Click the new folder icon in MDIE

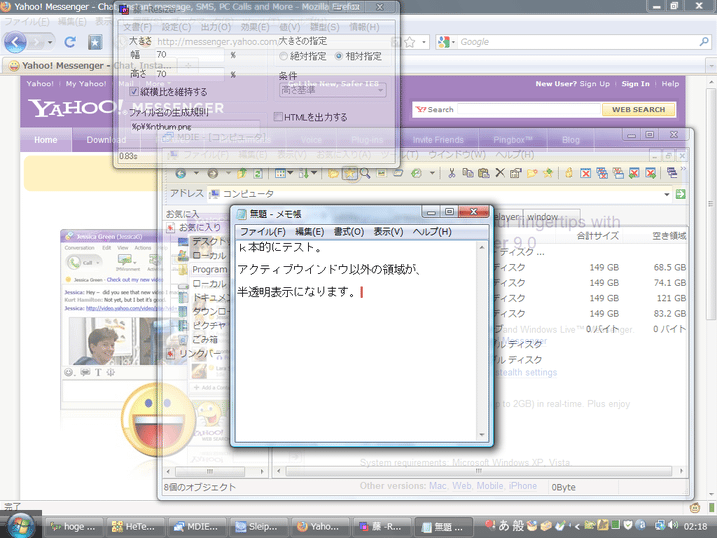pos(532,173)
